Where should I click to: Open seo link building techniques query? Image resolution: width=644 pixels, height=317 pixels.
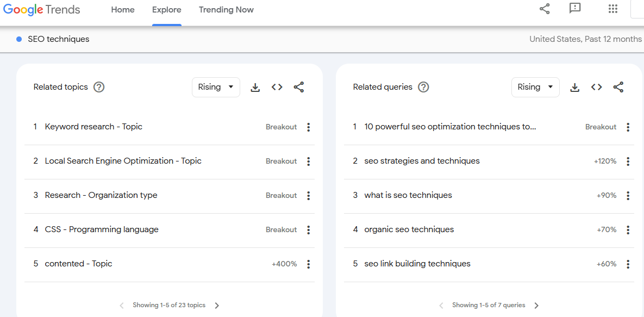click(417, 264)
